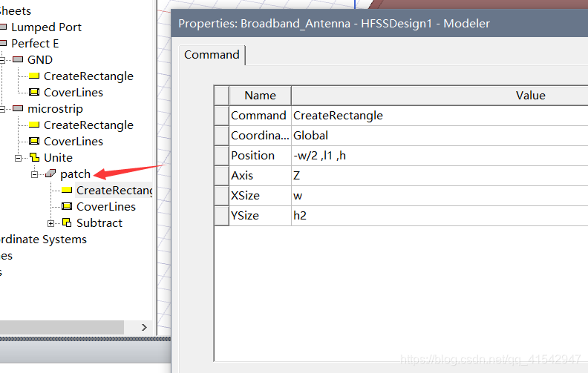Select the Sheets tree item

(x=15, y=11)
